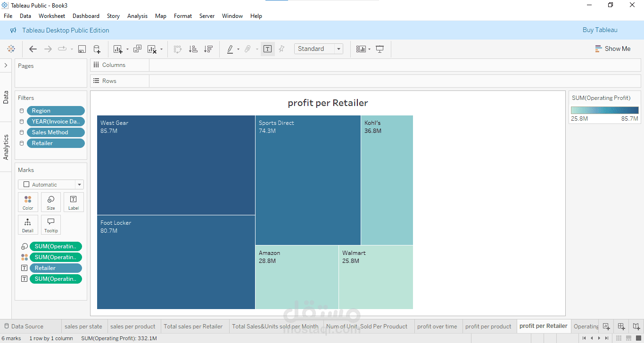Switch to the sales per state sheet

coord(83,326)
